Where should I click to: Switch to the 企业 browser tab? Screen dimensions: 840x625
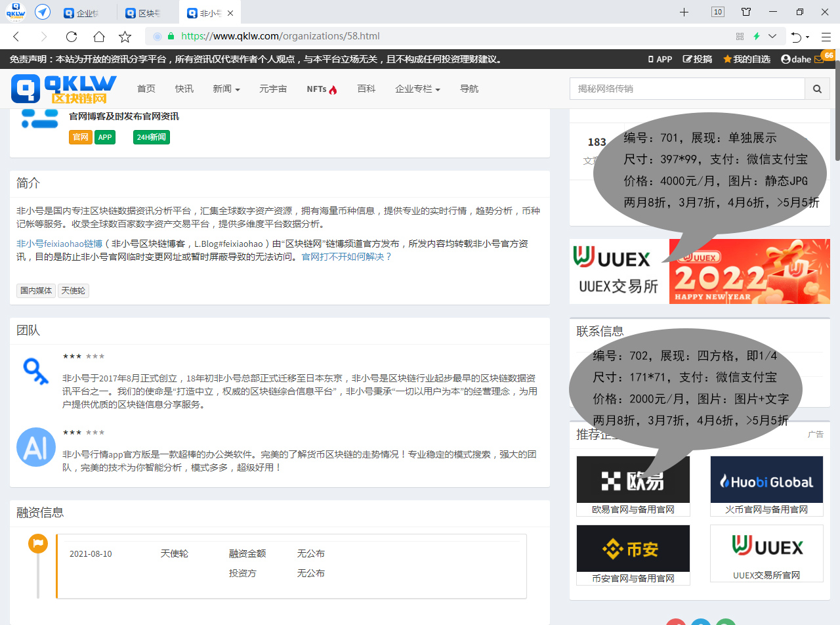pos(81,13)
